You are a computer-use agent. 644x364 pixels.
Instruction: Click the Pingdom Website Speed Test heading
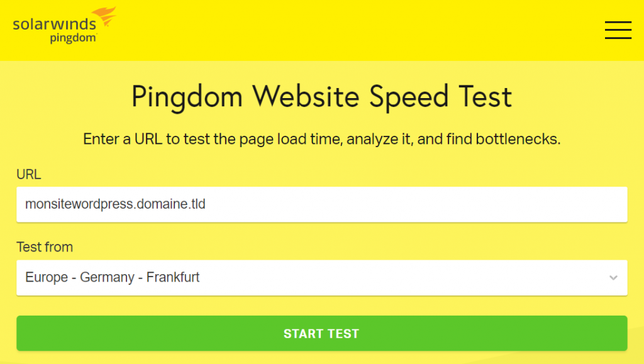point(321,97)
